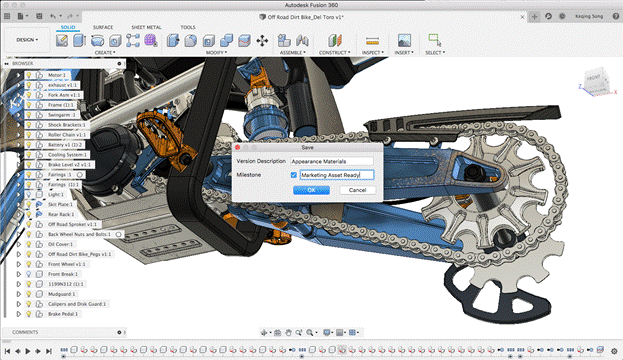
Task: Open the Kaqing Song account menu
Action: [x=589, y=16]
